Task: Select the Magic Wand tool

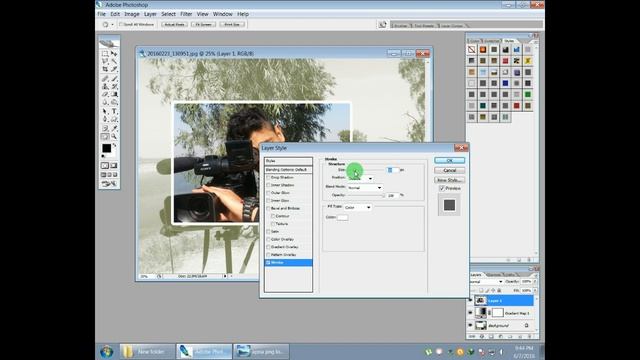Action: [x=114, y=61]
